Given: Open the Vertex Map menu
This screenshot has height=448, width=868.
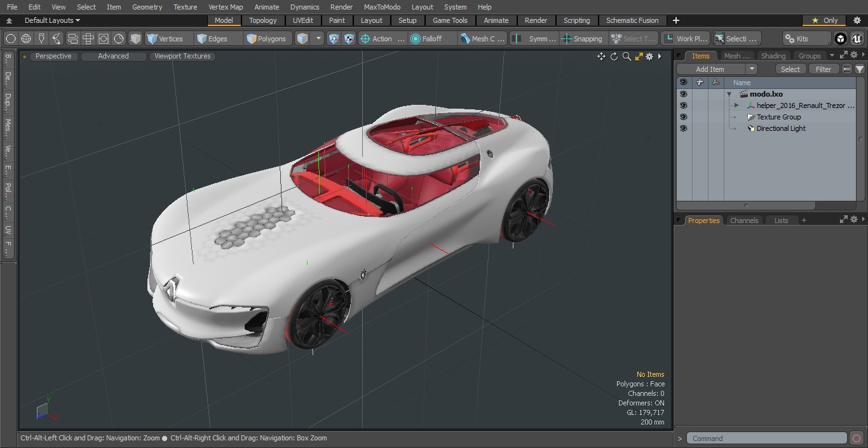Looking at the screenshot, I should [226, 7].
